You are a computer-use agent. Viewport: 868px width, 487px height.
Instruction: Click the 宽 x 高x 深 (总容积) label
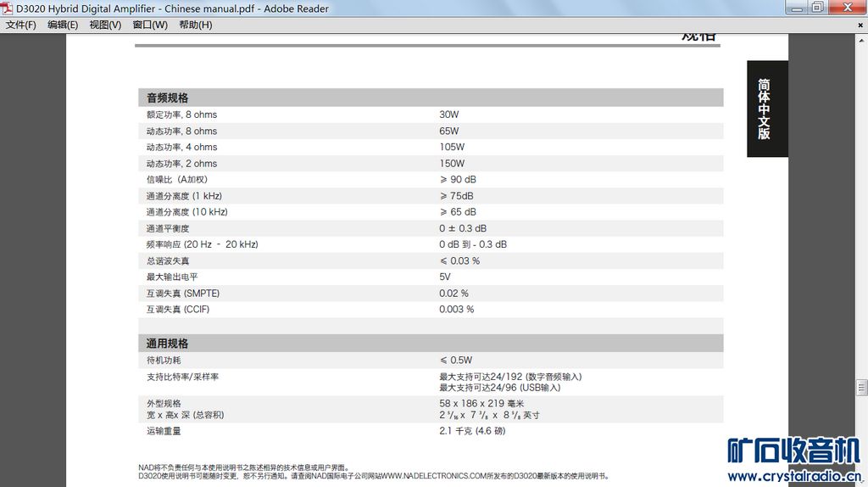click(x=185, y=415)
